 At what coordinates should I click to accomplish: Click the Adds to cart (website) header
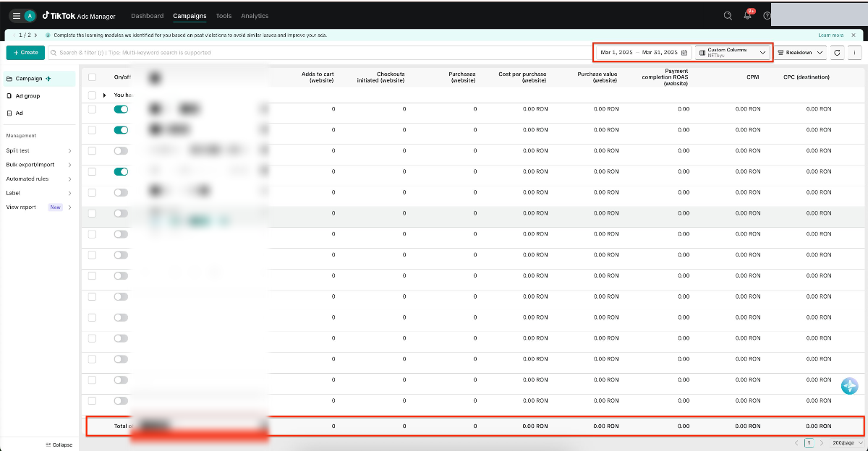click(318, 77)
